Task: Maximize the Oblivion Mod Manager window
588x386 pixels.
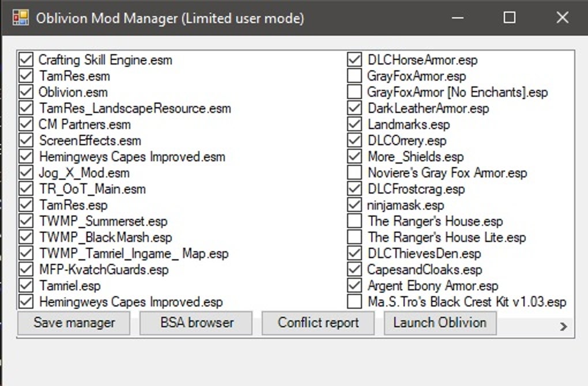Action: (x=510, y=18)
